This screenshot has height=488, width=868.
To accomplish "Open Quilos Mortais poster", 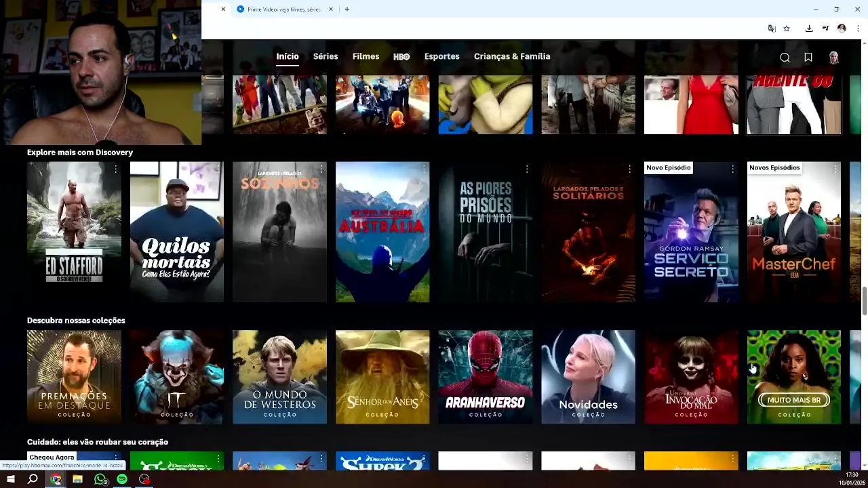I will click(177, 232).
